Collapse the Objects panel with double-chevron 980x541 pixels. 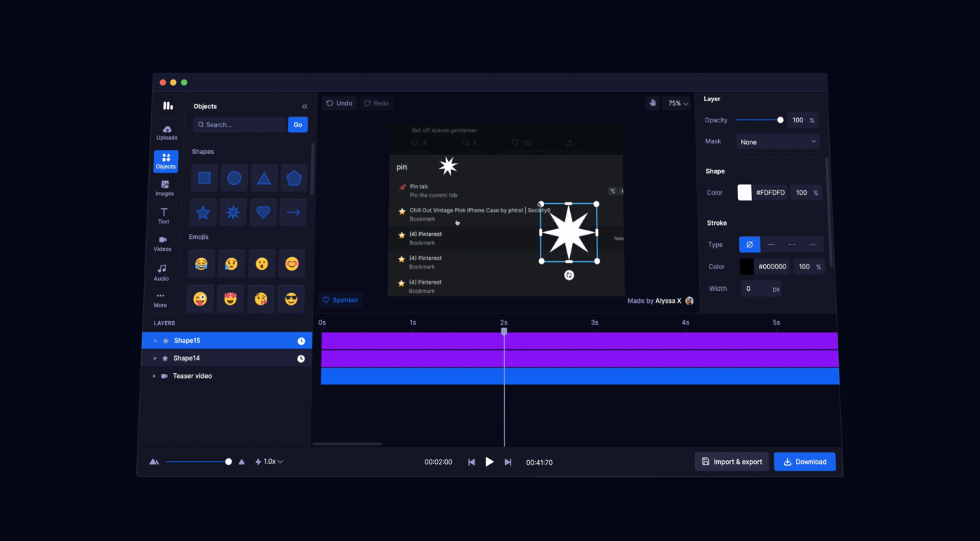tap(305, 107)
